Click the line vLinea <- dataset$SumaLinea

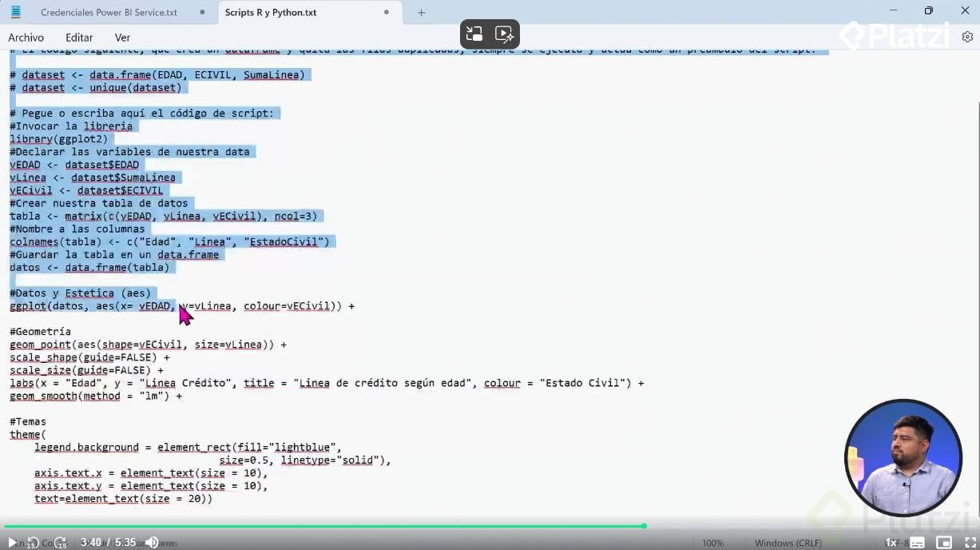[x=93, y=177]
